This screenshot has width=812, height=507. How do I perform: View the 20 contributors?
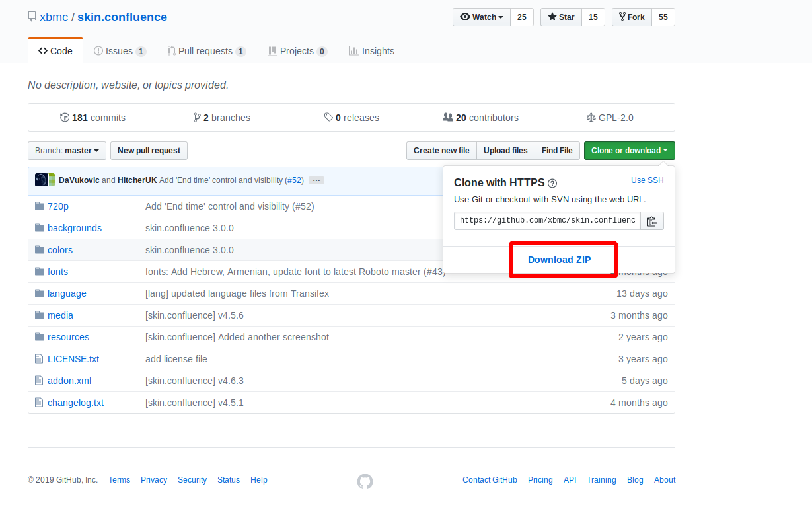coord(480,118)
